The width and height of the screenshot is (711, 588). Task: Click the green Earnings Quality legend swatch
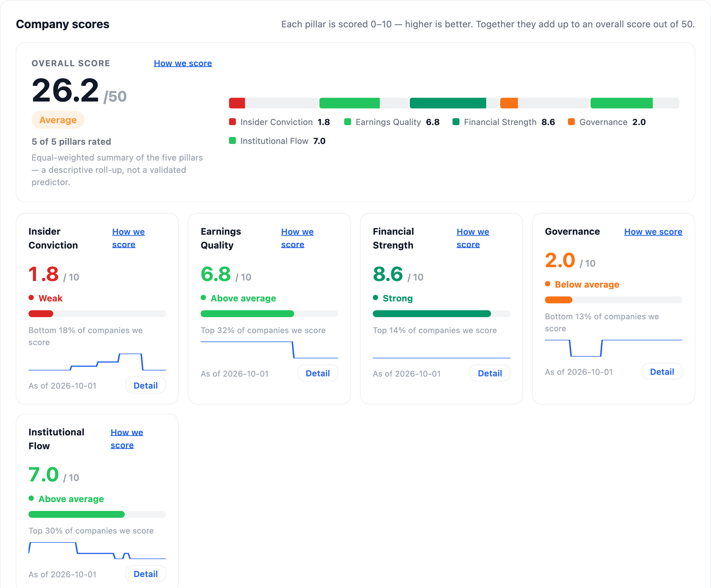point(348,122)
